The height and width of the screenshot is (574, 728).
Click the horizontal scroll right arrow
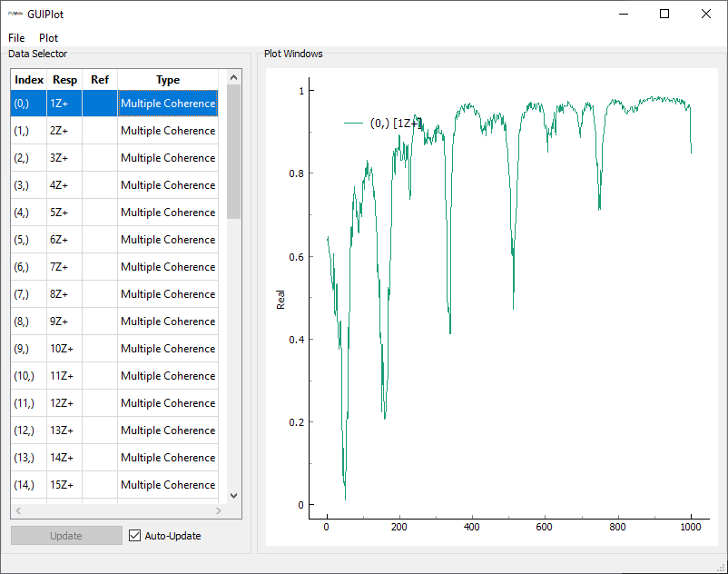(220, 511)
